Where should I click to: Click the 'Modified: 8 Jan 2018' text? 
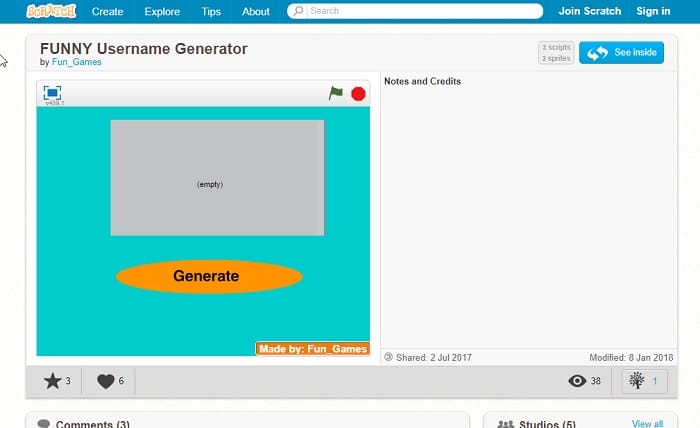[x=631, y=357]
